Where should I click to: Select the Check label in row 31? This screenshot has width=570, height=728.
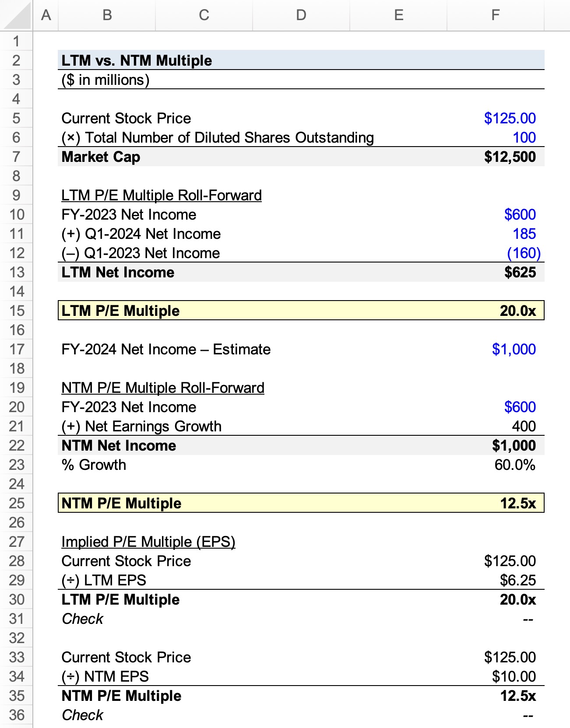point(82,619)
